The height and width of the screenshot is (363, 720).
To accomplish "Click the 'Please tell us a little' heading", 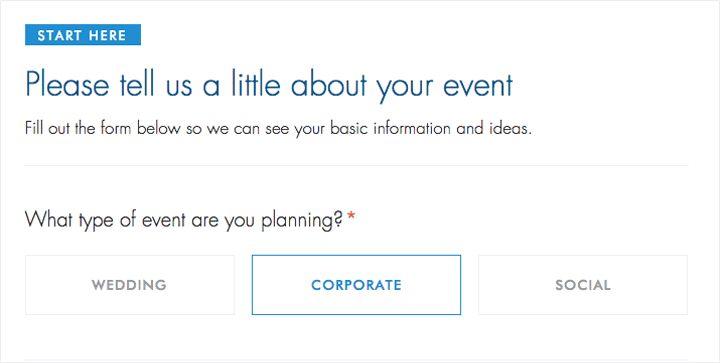I will 269,85.
